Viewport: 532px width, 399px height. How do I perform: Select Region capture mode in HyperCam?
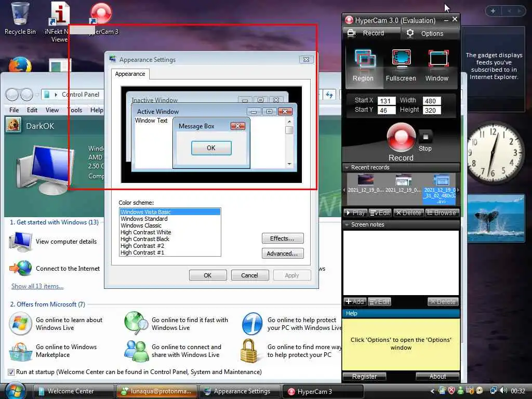pyautogui.click(x=363, y=65)
